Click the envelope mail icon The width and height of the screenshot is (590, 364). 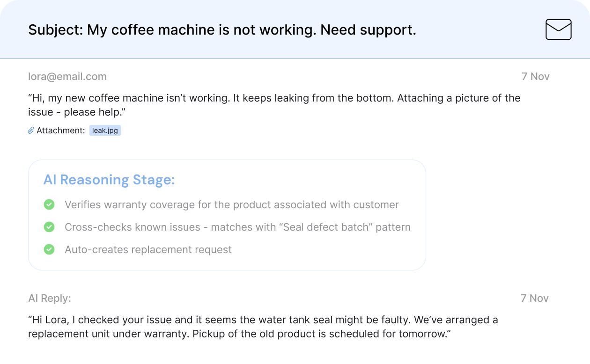[x=558, y=29]
